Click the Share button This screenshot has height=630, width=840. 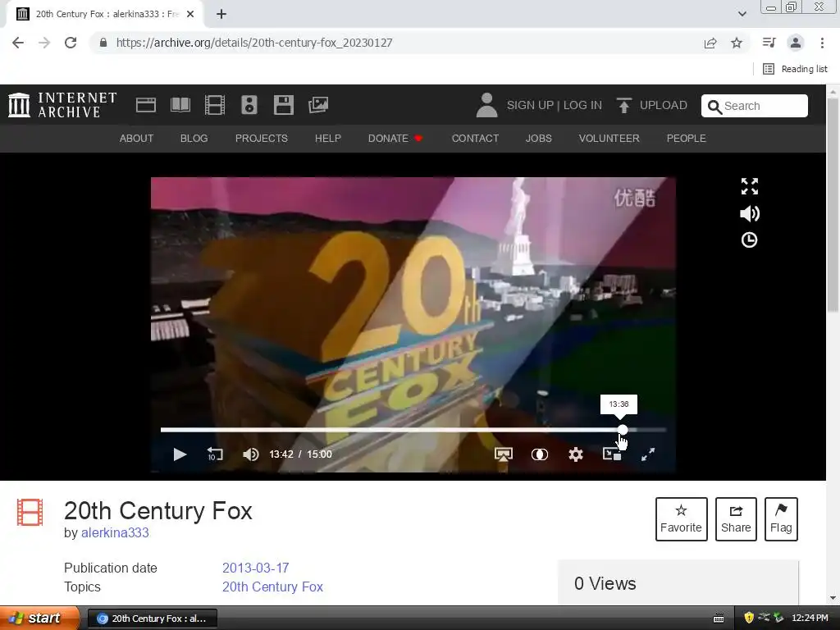point(736,519)
